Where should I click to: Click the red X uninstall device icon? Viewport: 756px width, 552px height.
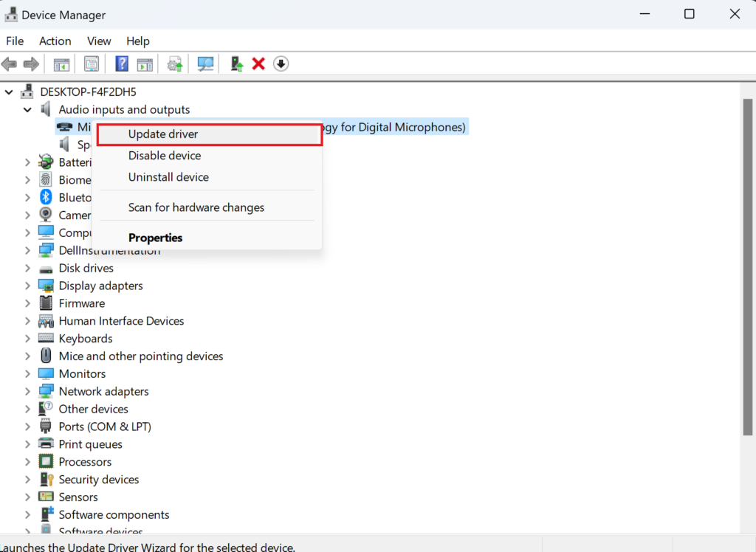coord(258,64)
